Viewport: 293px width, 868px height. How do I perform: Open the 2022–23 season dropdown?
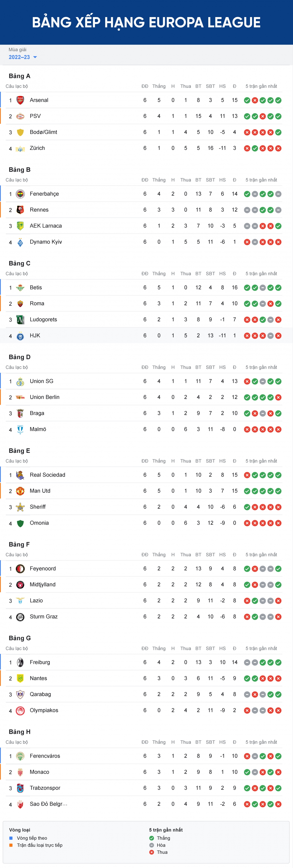coord(22,57)
